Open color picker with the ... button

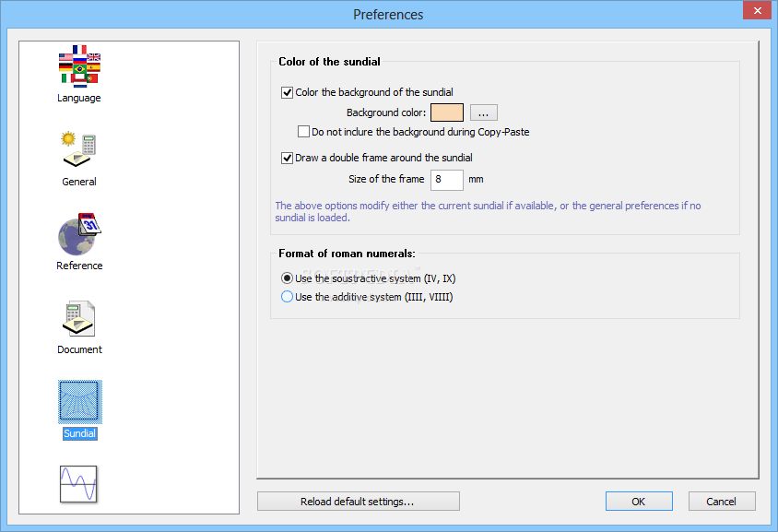click(484, 112)
